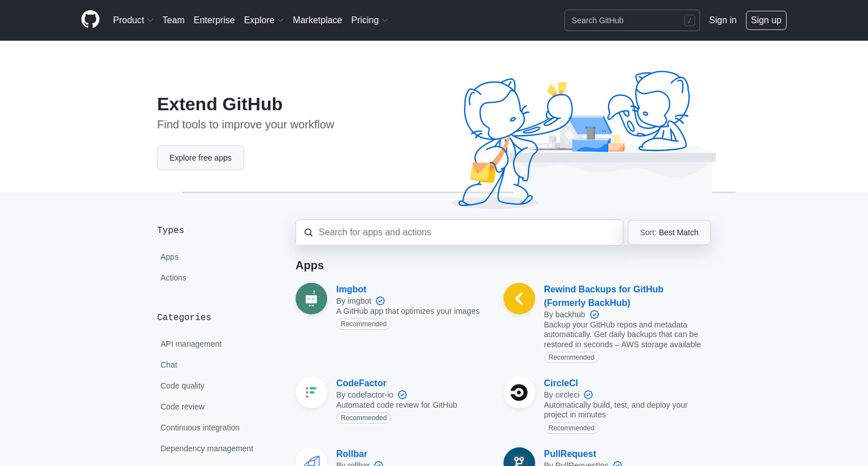This screenshot has width=868, height=466.
Task: Expand the Product menu
Action: point(133,20)
